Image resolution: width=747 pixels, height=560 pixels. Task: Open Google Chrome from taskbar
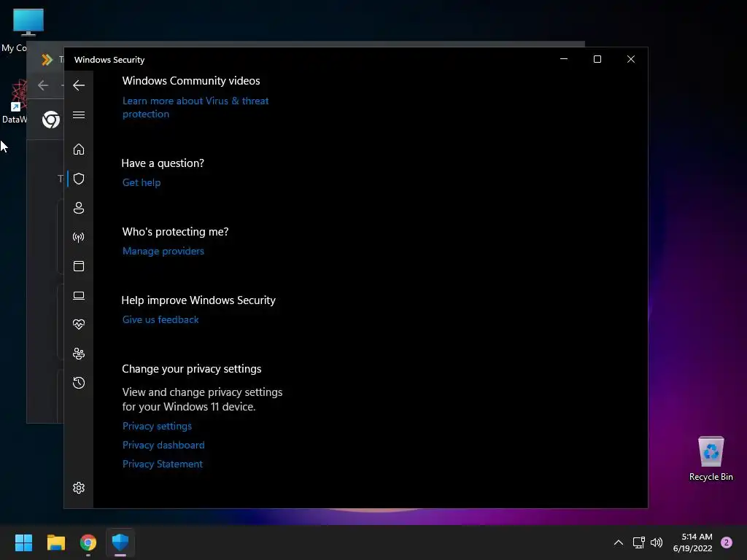(88, 542)
